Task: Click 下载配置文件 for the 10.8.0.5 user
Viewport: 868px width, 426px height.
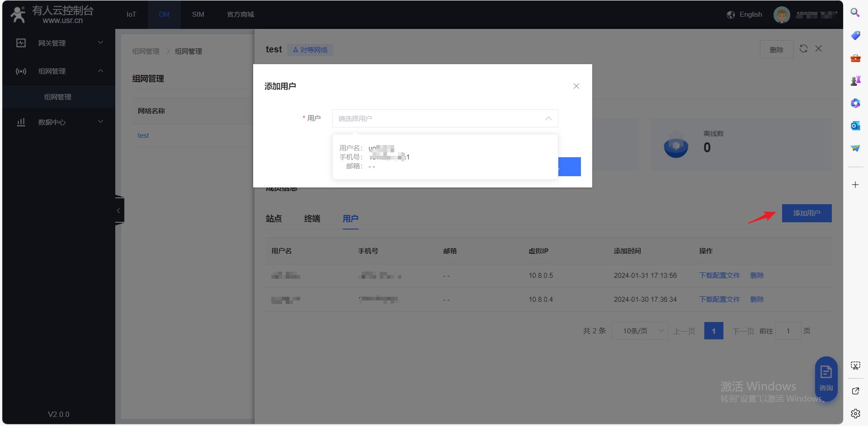Action: coord(719,276)
